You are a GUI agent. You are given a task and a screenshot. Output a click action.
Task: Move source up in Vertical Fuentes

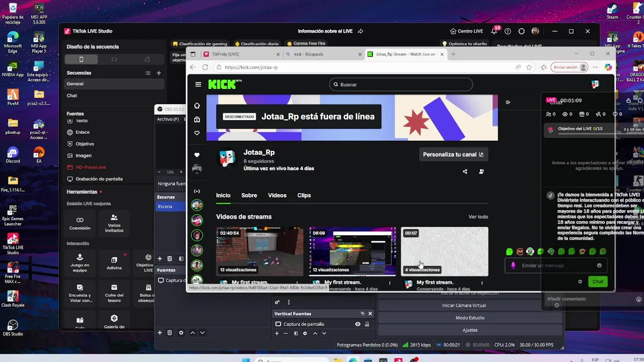(x=315, y=333)
